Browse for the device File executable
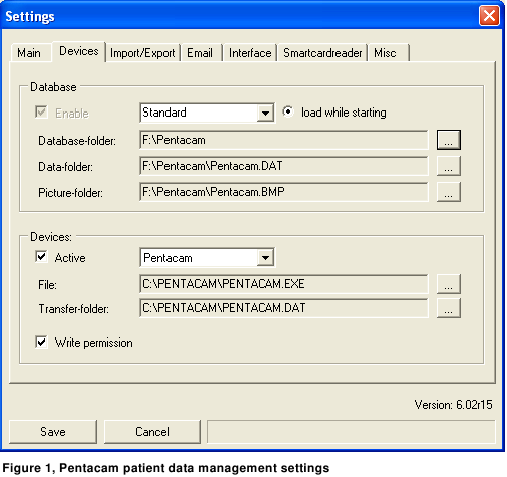The image size is (507, 477). (x=449, y=284)
